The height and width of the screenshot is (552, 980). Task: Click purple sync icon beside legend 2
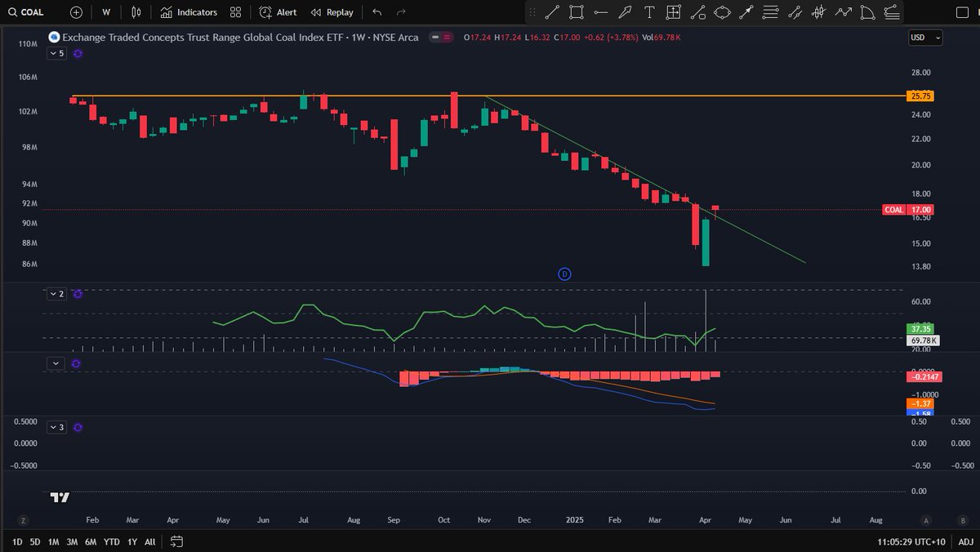coord(78,293)
